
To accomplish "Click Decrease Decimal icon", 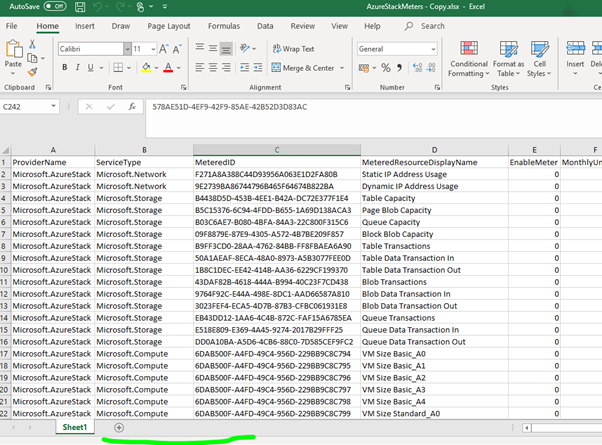I will pos(431,68).
